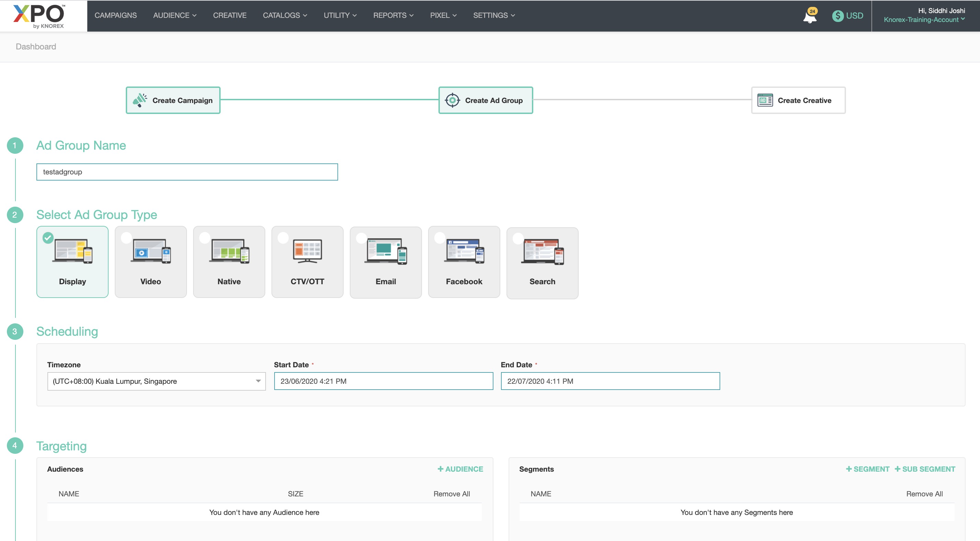Click the Create Campaign megaphone icon
980x541 pixels.
click(140, 100)
